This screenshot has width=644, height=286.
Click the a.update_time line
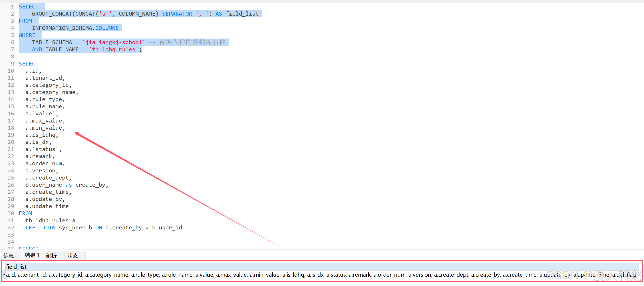click(x=47, y=206)
